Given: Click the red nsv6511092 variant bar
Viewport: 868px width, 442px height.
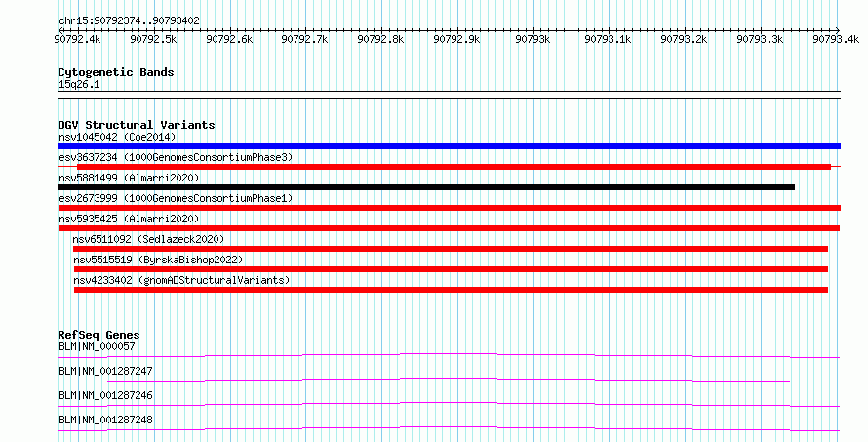Looking at the screenshot, I should [x=451, y=249].
